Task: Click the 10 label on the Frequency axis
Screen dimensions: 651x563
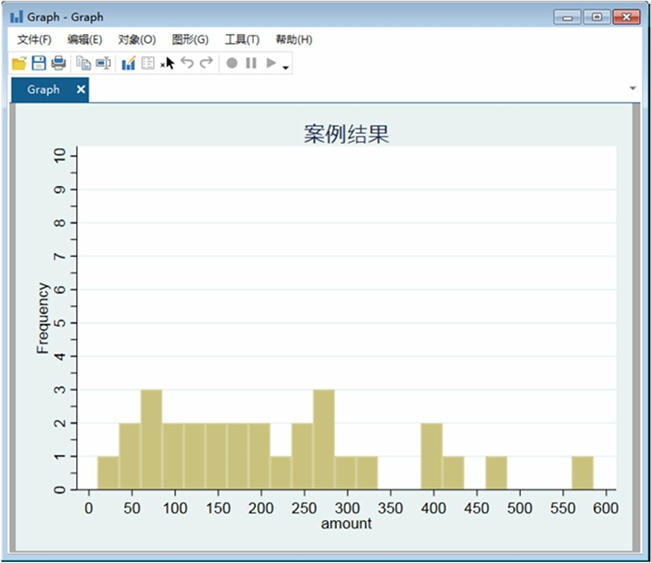Action: (60, 156)
